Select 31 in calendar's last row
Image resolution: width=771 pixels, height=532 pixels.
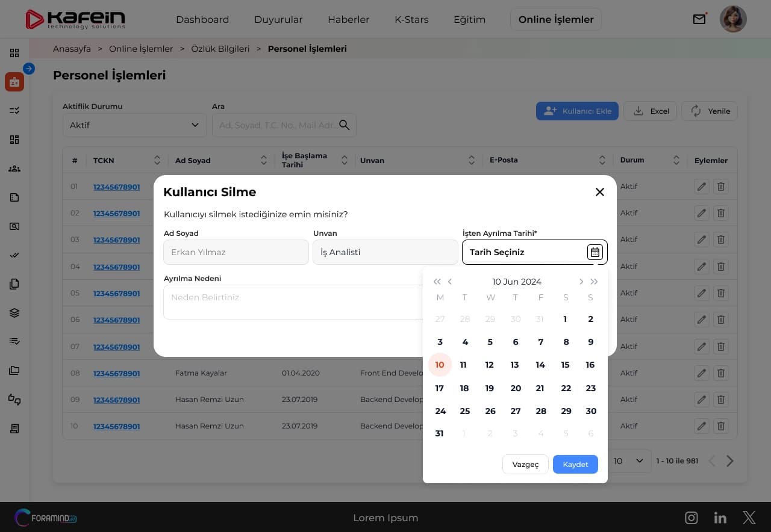tap(440, 433)
